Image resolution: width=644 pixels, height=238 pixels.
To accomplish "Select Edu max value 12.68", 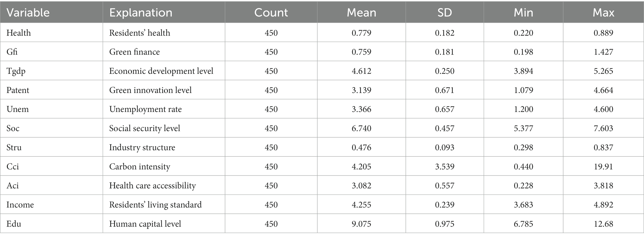I will (603, 224).
